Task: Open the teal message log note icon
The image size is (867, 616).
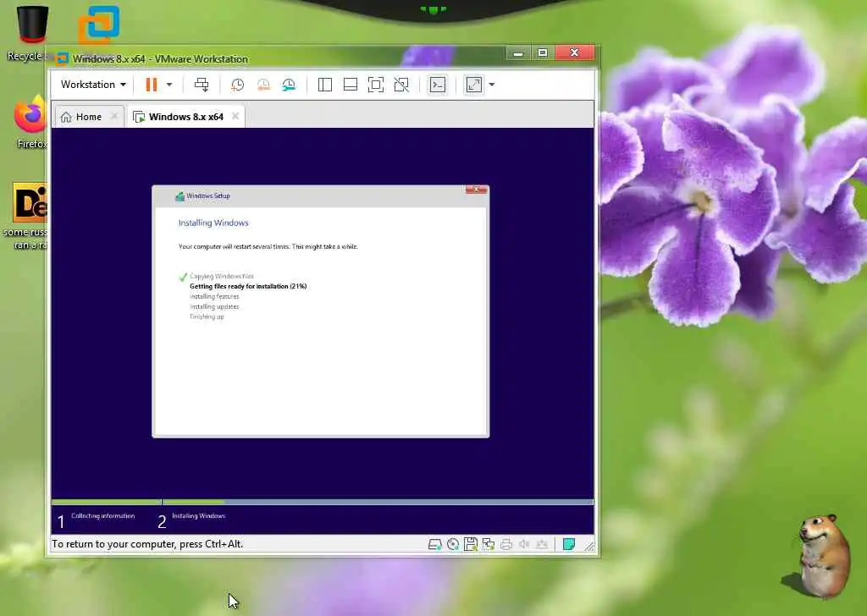Action: [x=568, y=545]
